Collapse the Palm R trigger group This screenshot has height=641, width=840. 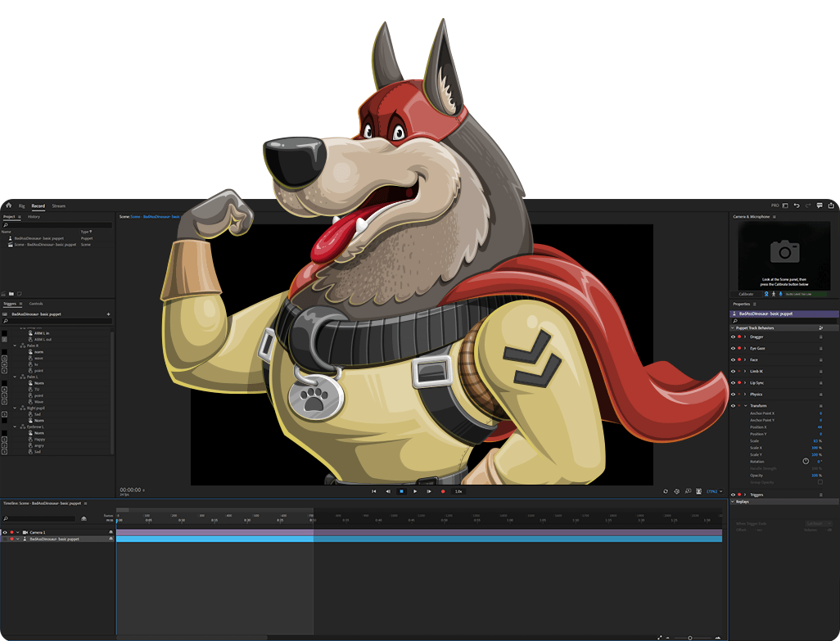pyautogui.click(x=16, y=345)
